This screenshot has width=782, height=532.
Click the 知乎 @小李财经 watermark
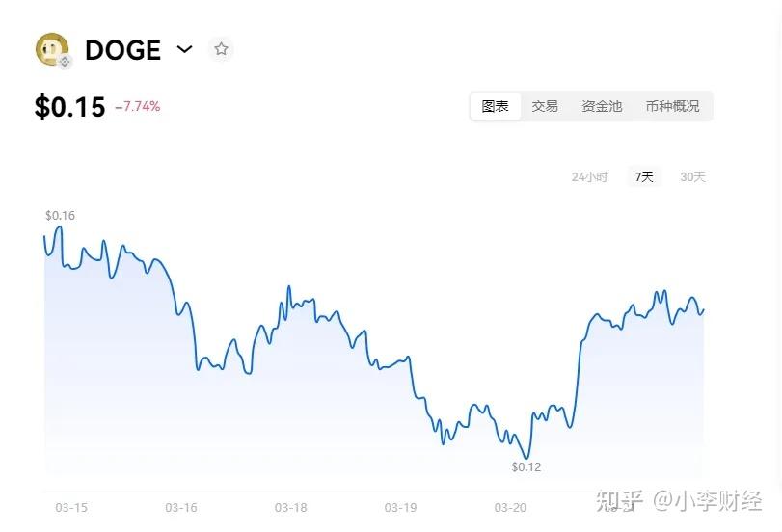(x=679, y=500)
